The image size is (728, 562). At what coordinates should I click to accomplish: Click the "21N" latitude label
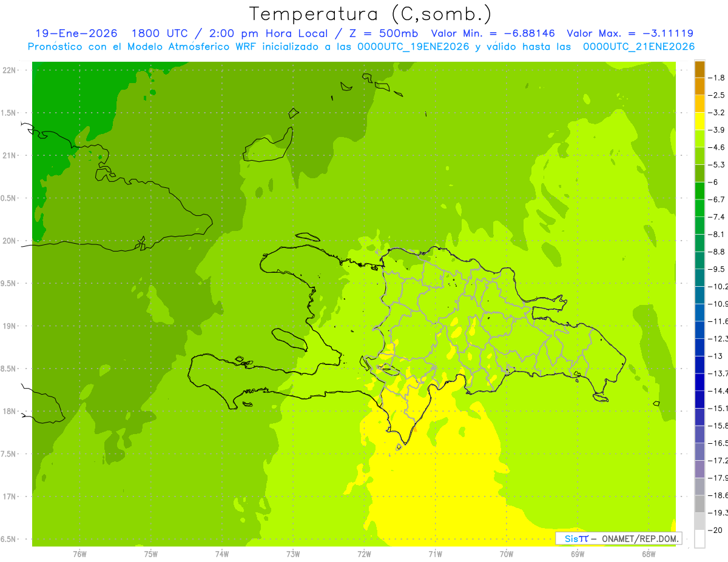pos(10,156)
